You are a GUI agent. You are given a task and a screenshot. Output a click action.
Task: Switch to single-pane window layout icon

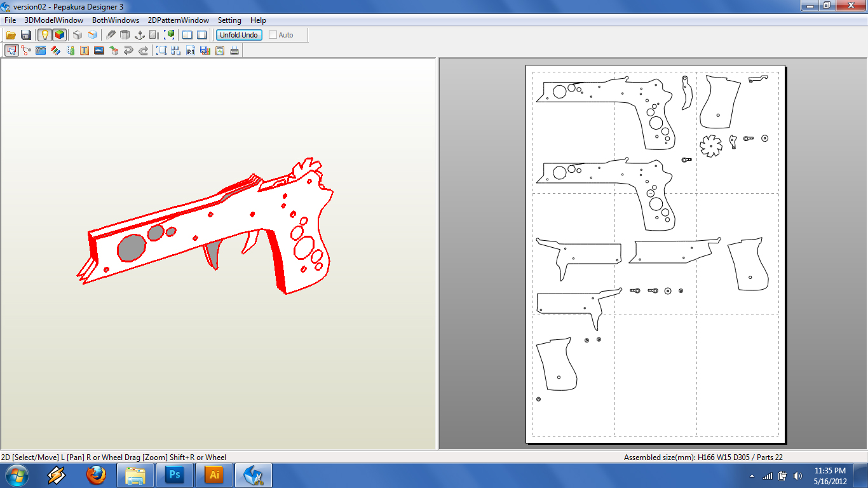(202, 35)
